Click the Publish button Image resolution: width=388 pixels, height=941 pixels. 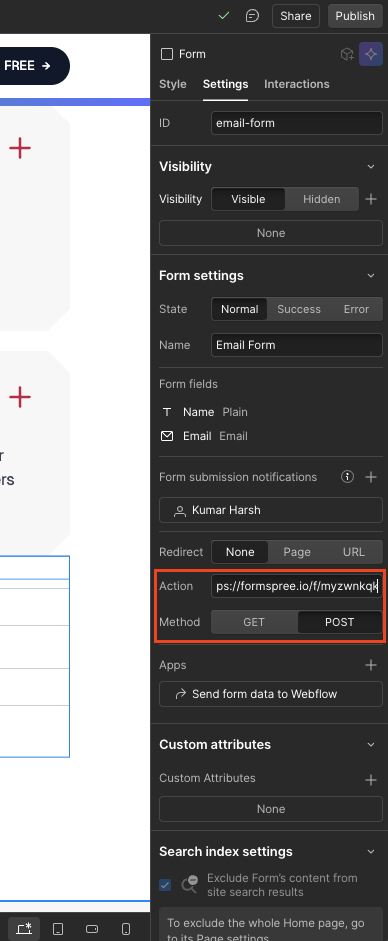[355, 16]
